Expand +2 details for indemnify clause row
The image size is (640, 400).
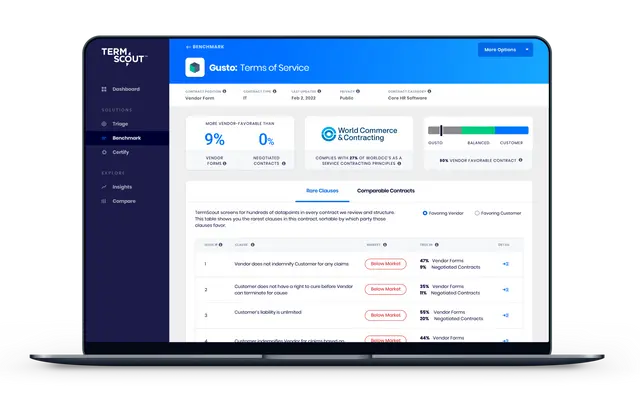[505, 264]
